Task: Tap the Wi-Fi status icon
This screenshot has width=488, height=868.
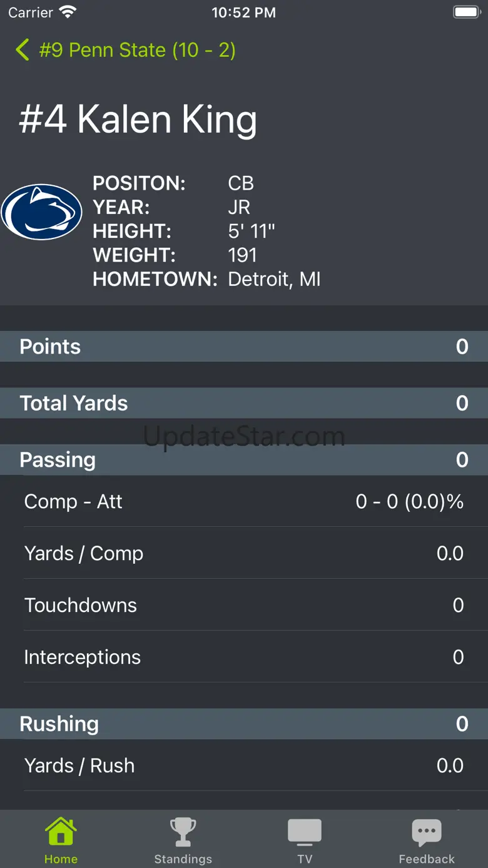Action: pyautogui.click(x=67, y=12)
